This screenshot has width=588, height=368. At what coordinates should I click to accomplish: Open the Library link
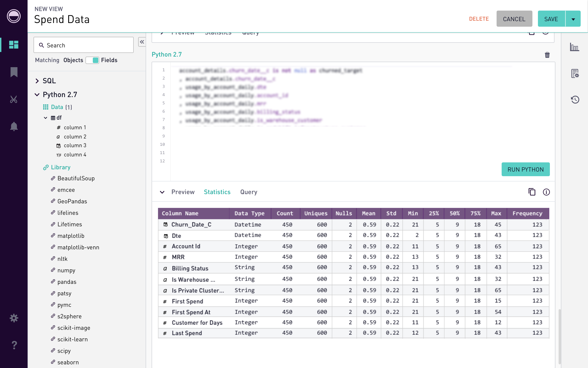pyautogui.click(x=61, y=167)
